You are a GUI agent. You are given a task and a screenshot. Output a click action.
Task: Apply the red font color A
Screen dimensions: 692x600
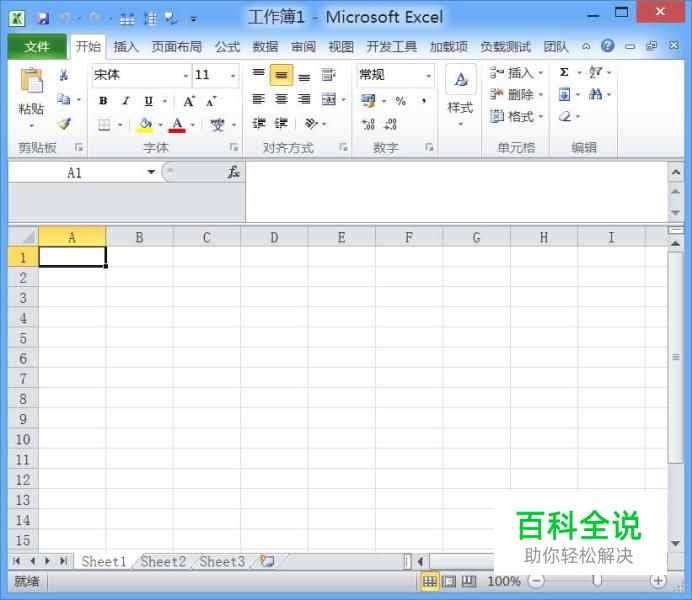[177, 125]
